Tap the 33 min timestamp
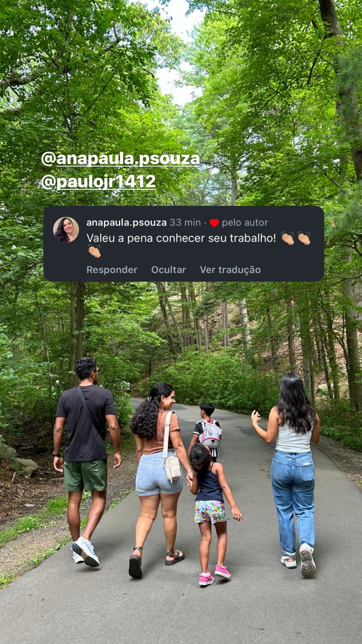 [185, 222]
